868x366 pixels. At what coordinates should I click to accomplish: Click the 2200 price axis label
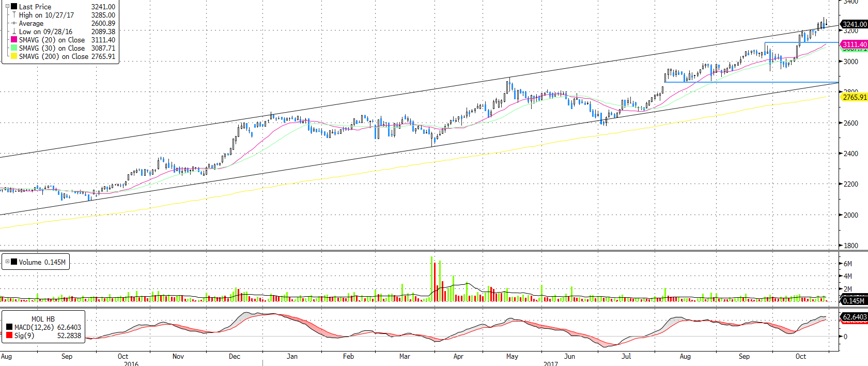851,184
